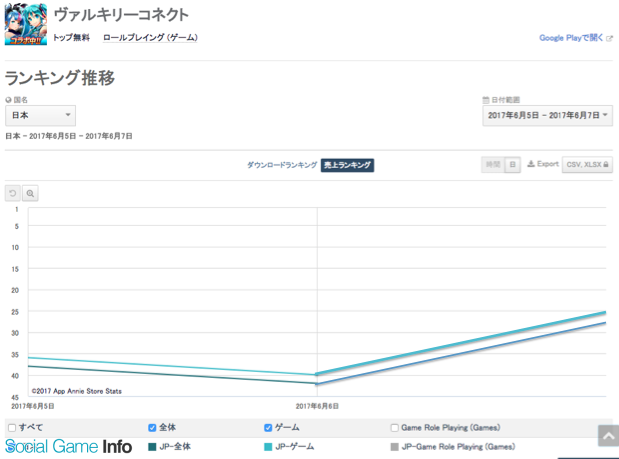Click the lock icon on CSV, XLSX
The image size is (619, 459).
(x=606, y=164)
